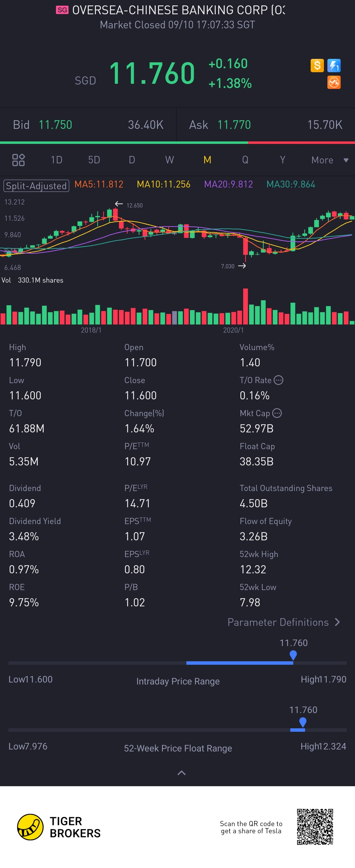Tap the Tesla share QR code
The height and width of the screenshot is (868, 355).
point(315,827)
